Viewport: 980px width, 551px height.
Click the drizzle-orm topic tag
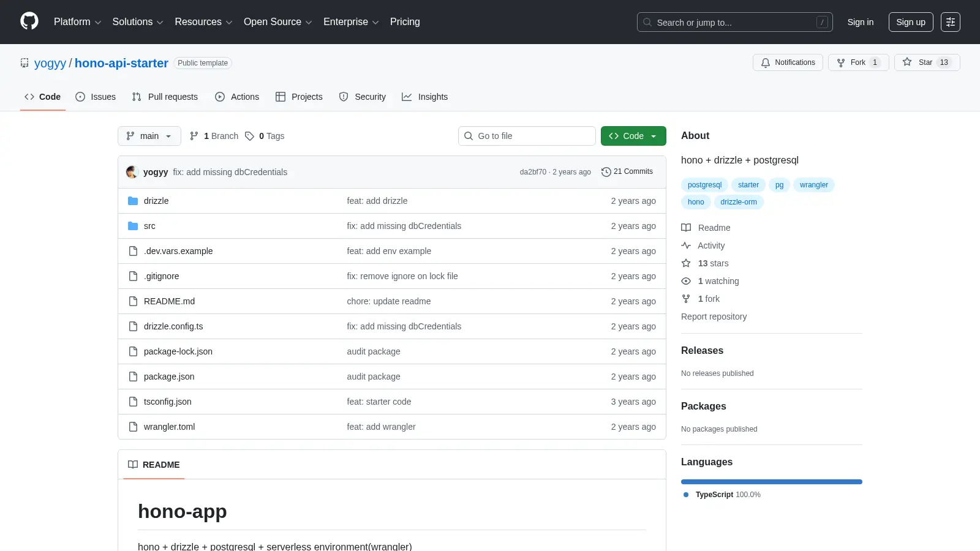tap(739, 202)
